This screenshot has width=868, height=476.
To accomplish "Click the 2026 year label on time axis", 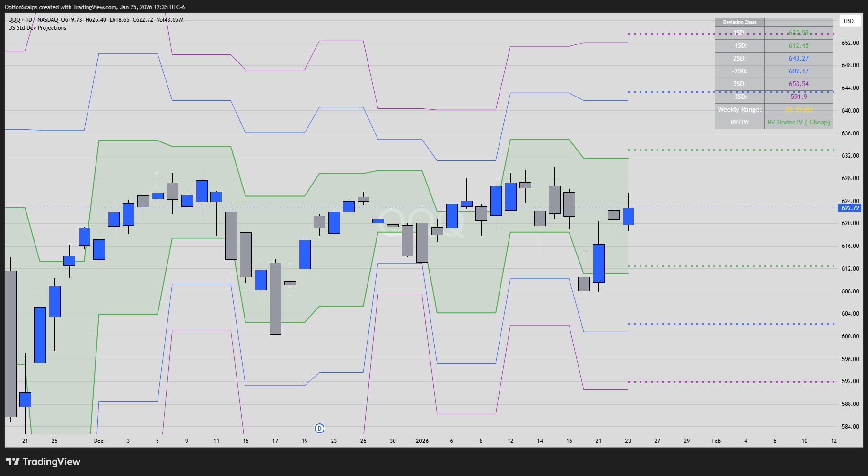I will 422,441.
